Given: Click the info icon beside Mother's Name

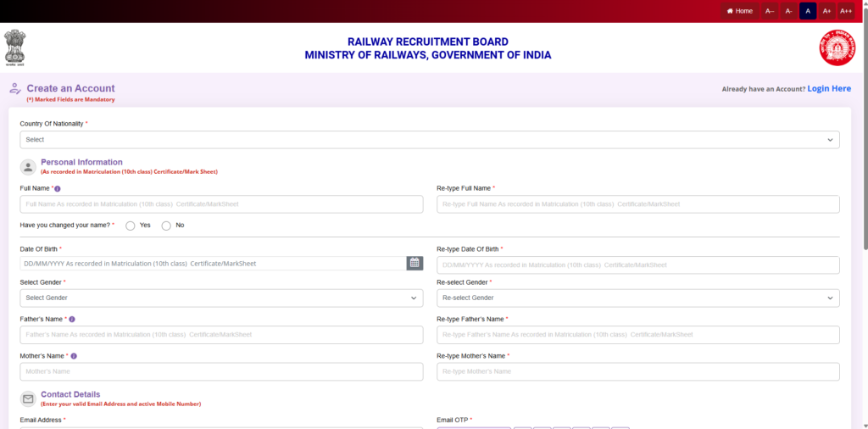Looking at the screenshot, I should (x=74, y=356).
